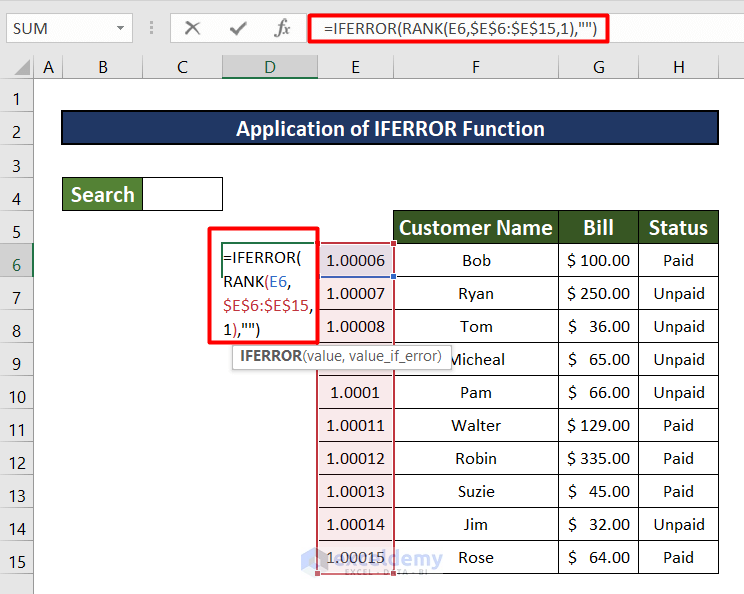744x594 pixels.
Task: Select column F header
Action: [476, 67]
